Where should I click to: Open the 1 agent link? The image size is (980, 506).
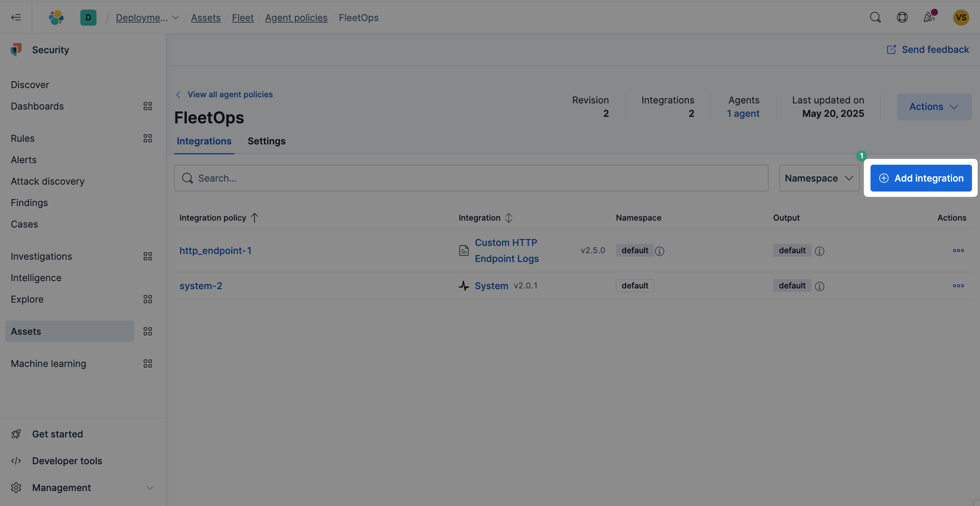pyautogui.click(x=743, y=113)
